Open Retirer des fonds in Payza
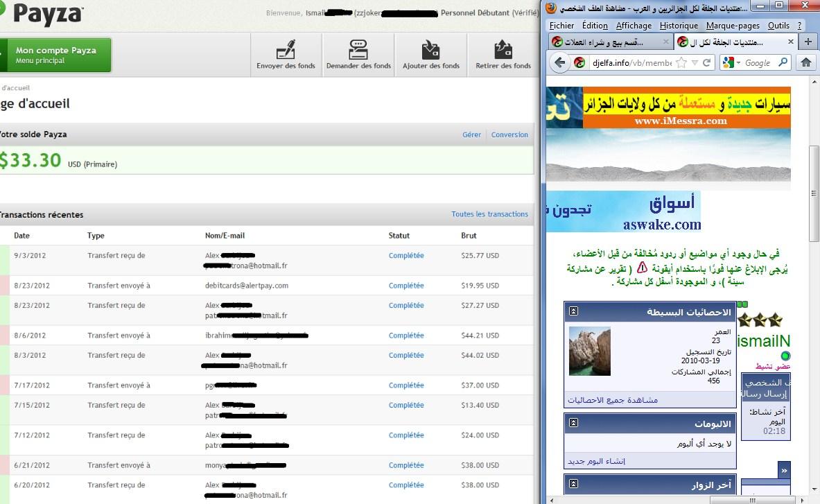Screen dimensions: 820x504 point(503,55)
